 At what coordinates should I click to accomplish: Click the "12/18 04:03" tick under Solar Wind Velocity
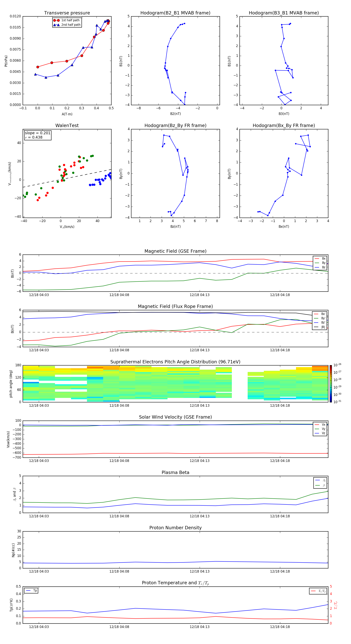coord(39,461)
